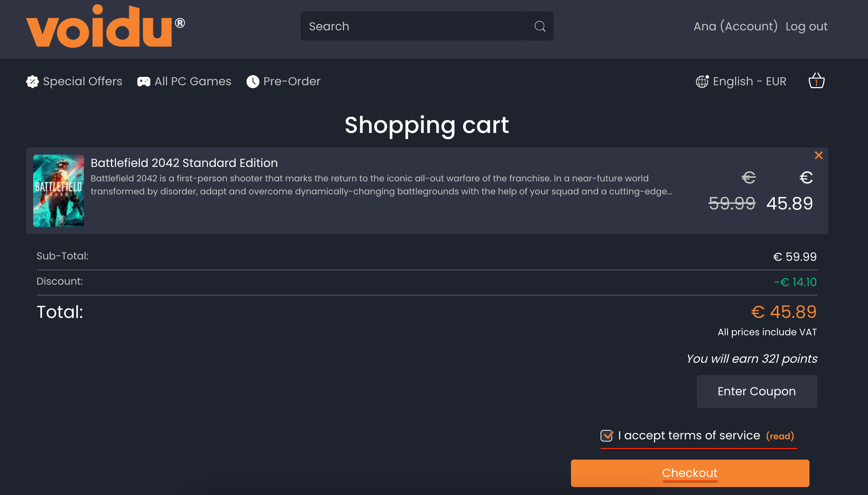Open the shopping basket icon
The image size is (868, 495).
click(816, 81)
